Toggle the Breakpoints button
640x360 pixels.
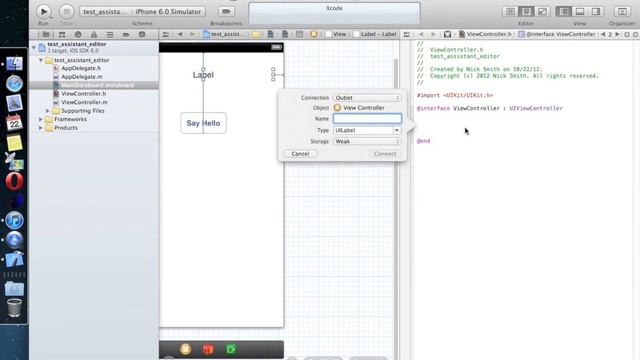point(226,11)
